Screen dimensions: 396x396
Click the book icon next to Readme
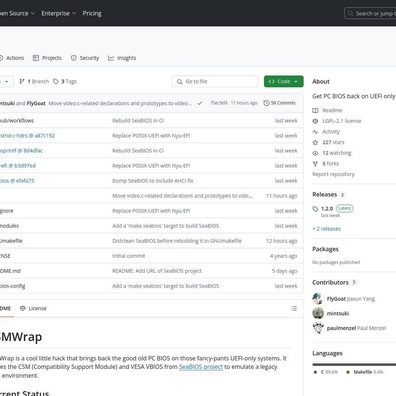[x=315, y=110]
